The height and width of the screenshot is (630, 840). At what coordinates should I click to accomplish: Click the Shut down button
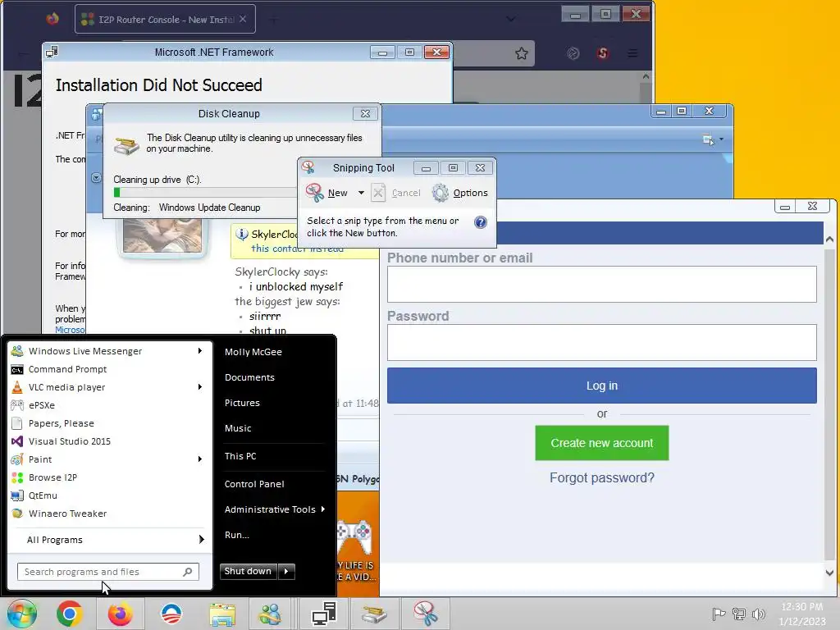coord(249,571)
